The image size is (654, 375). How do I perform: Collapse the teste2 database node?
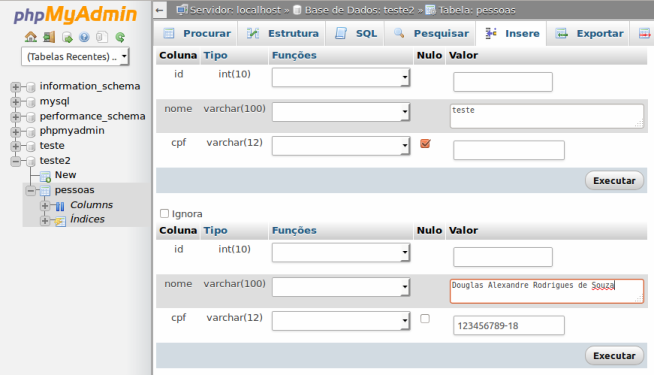coord(15,161)
